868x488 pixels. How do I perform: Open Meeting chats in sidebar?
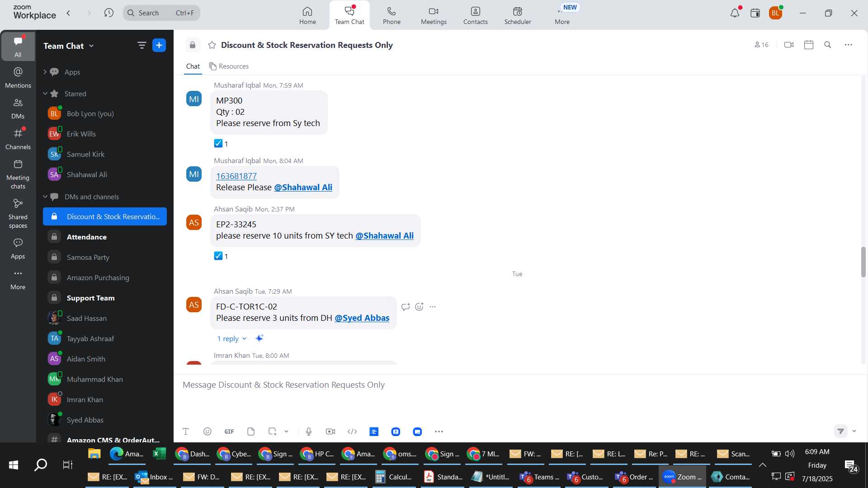click(x=18, y=174)
